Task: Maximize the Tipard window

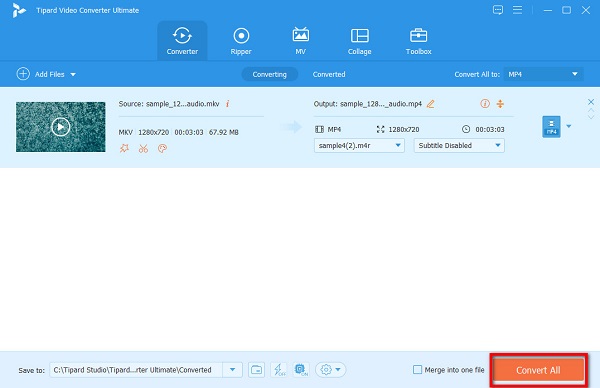Action: coord(566,10)
